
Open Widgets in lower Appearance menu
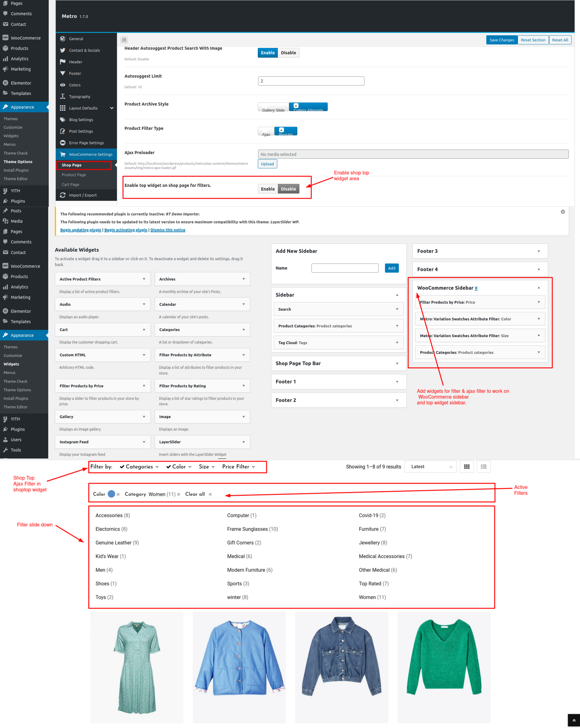pos(11,364)
